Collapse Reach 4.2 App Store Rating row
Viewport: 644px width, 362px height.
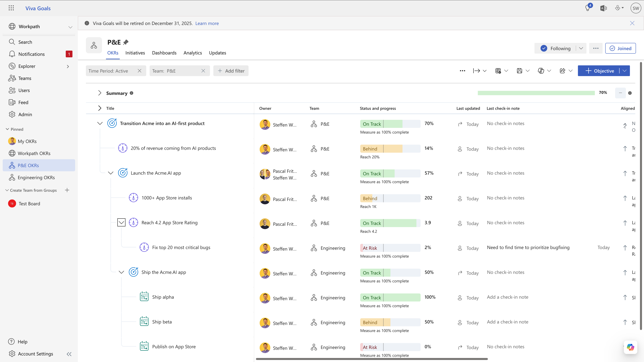[x=121, y=222]
